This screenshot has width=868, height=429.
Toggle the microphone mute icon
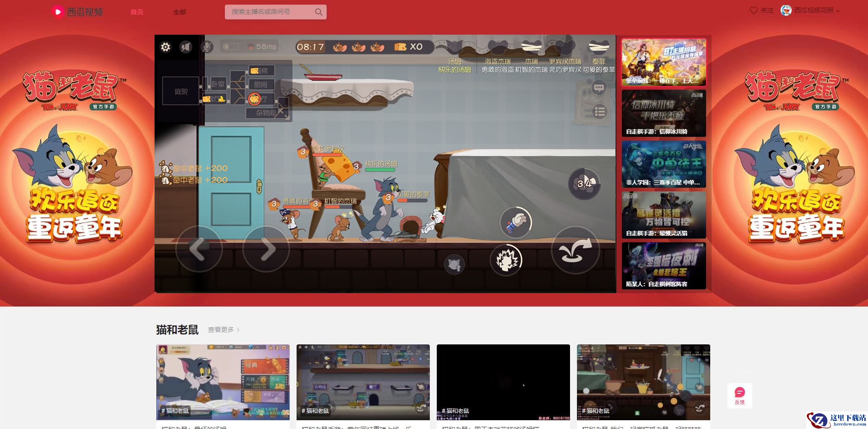coord(206,47)
